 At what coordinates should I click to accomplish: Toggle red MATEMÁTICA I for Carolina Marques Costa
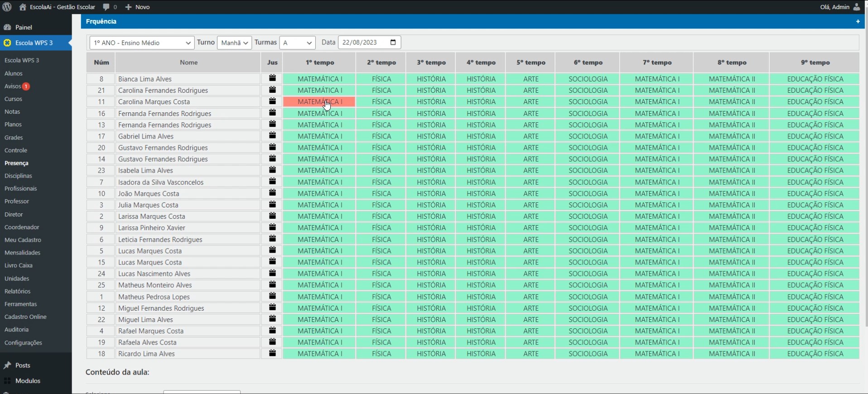[x=319, y=101]
